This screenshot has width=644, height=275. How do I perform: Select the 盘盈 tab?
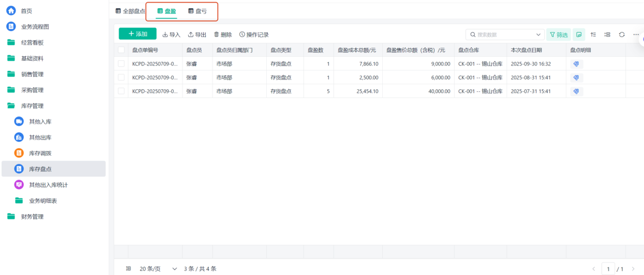tap(166, 11)
